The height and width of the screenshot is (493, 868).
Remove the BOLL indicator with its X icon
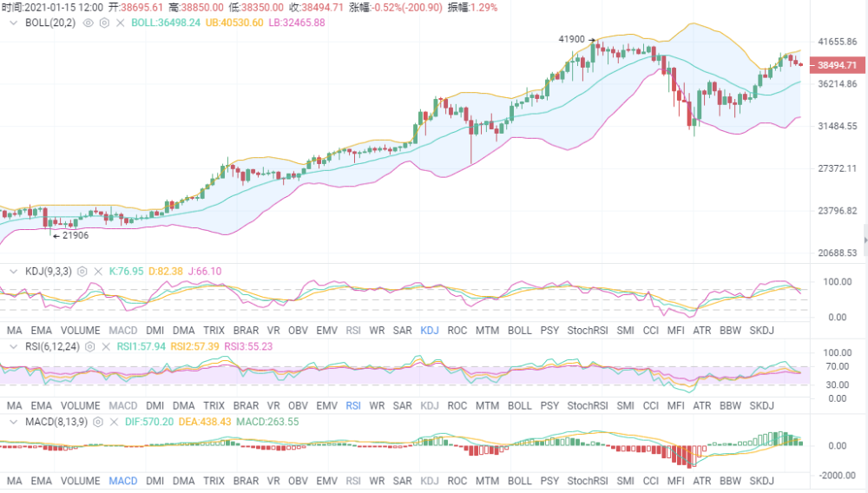pos(120,23)
